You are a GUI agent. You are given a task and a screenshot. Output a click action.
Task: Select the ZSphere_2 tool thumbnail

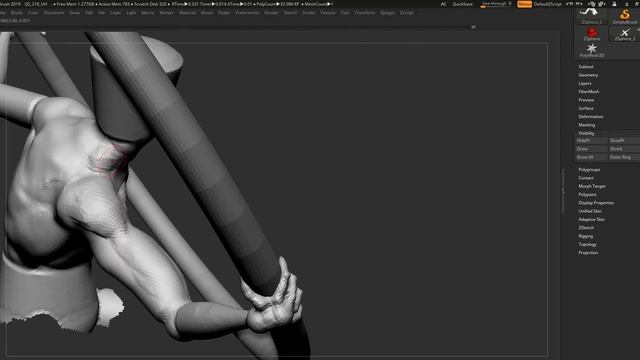(624, 33)
